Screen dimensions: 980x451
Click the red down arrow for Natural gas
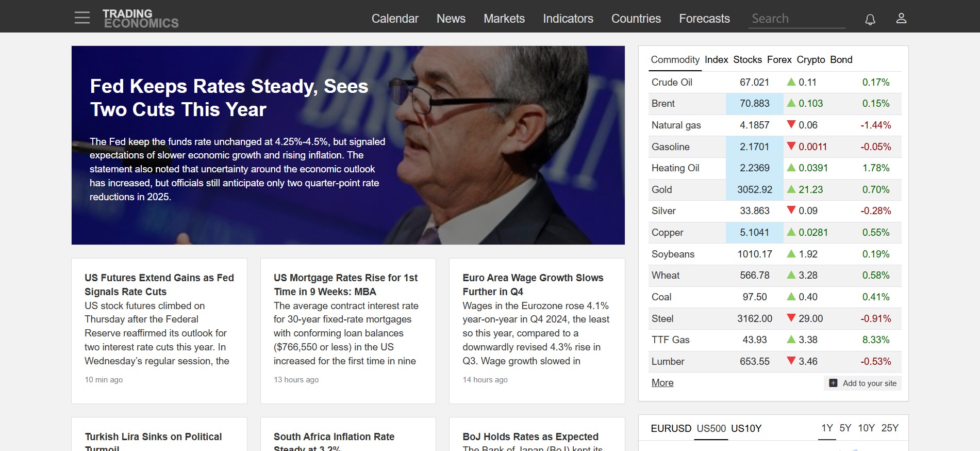(x=791, y=125)
